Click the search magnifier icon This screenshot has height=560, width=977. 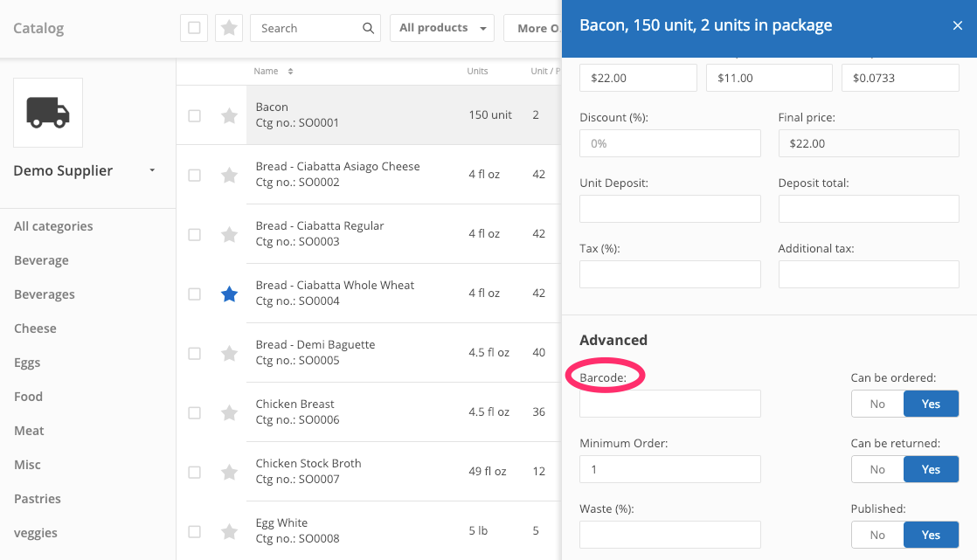[368, 28]
